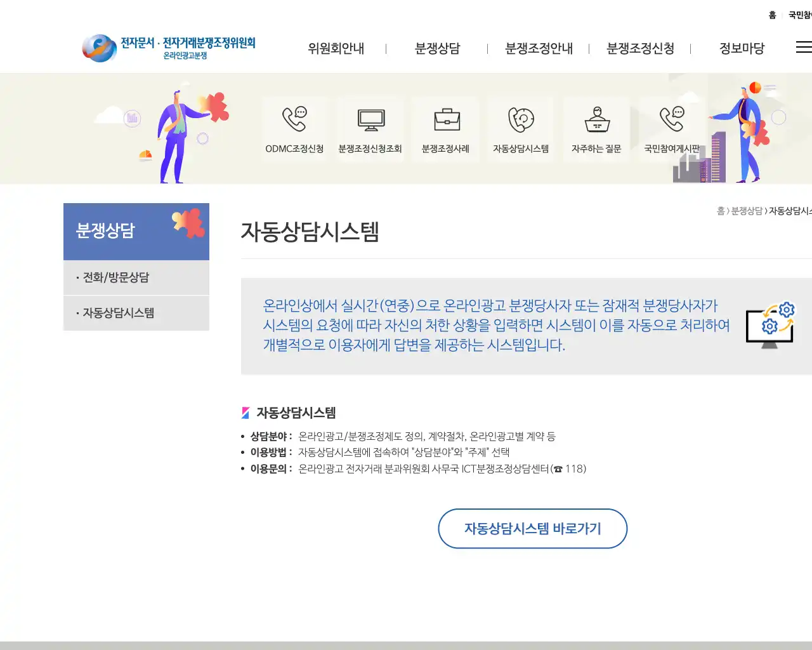This screenshot has width=812, height=650.
Task: Click 분쟁상담 in the breadcrumb trail
Action: click(747, 211)
